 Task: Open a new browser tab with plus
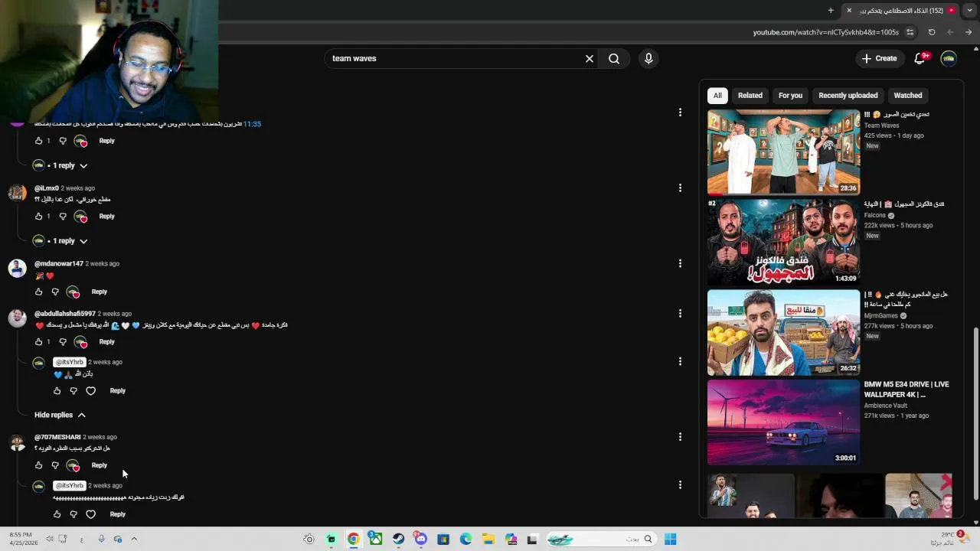click(831, 11)
